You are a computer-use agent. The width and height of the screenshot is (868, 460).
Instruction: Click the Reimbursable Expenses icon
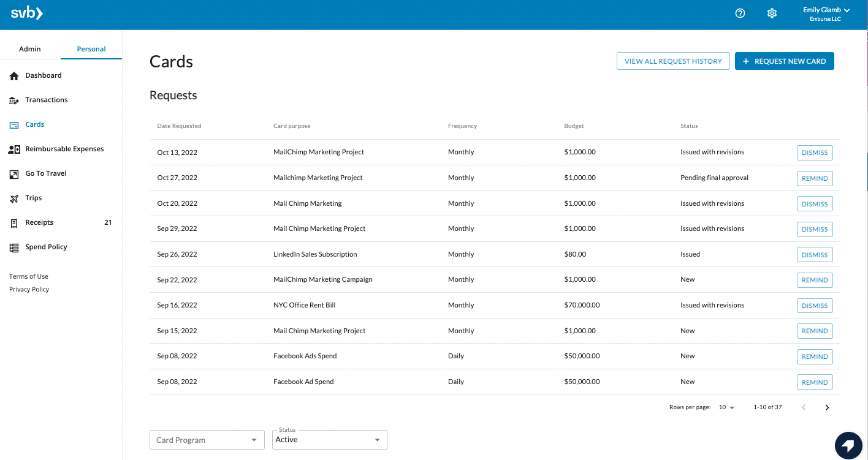tap(14, 149)
